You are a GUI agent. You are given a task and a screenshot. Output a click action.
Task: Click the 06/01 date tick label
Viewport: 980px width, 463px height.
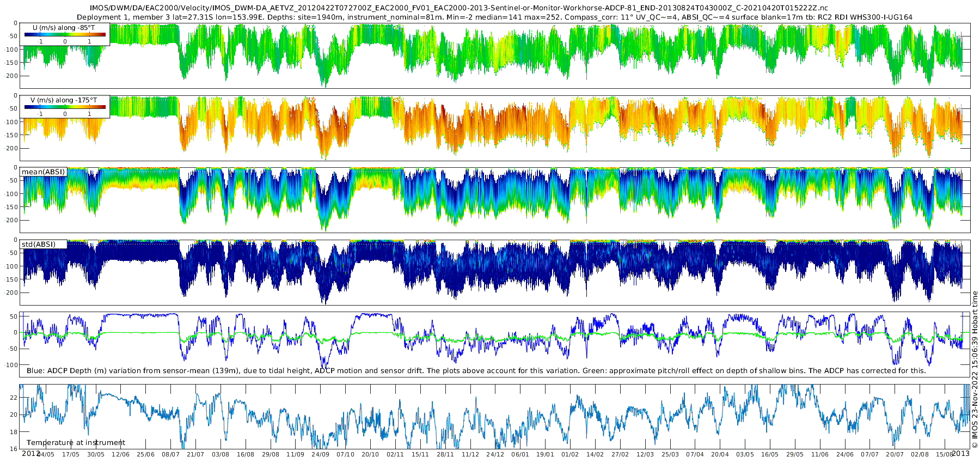pyautogui.click(x=520, y=454)
